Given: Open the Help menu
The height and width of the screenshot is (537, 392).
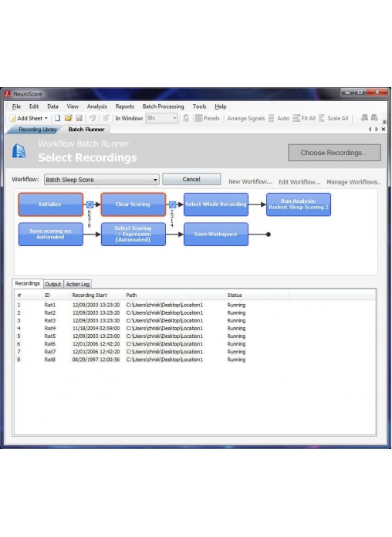Looking at the screenshot, I should tap(221, 106).
